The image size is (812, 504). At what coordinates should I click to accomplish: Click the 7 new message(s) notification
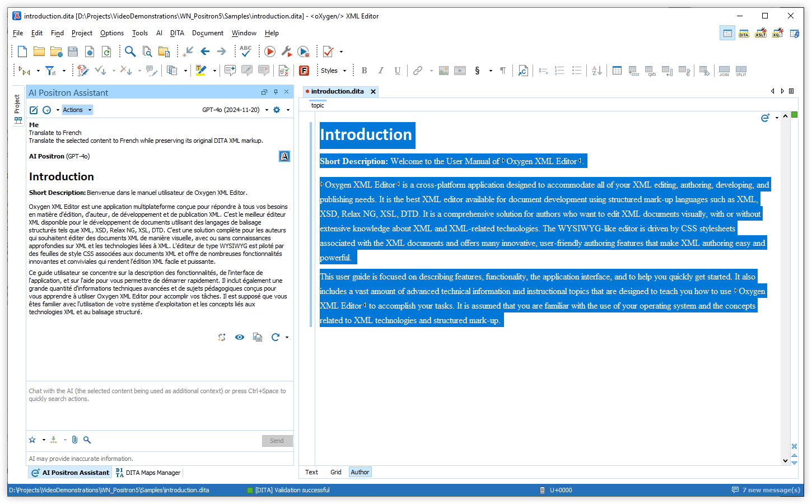[x=766, y=490]
